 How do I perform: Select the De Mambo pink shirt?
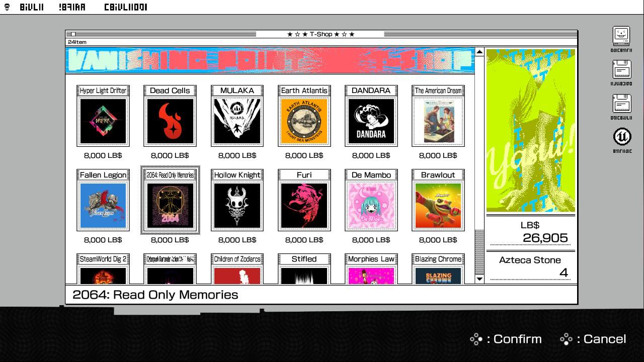point(371,205)
